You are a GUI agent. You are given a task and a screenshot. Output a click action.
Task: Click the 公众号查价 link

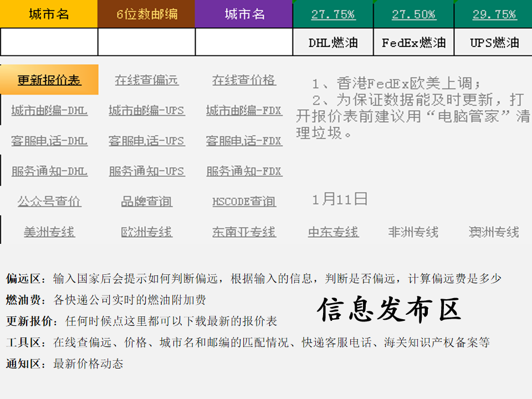(49, 201)
